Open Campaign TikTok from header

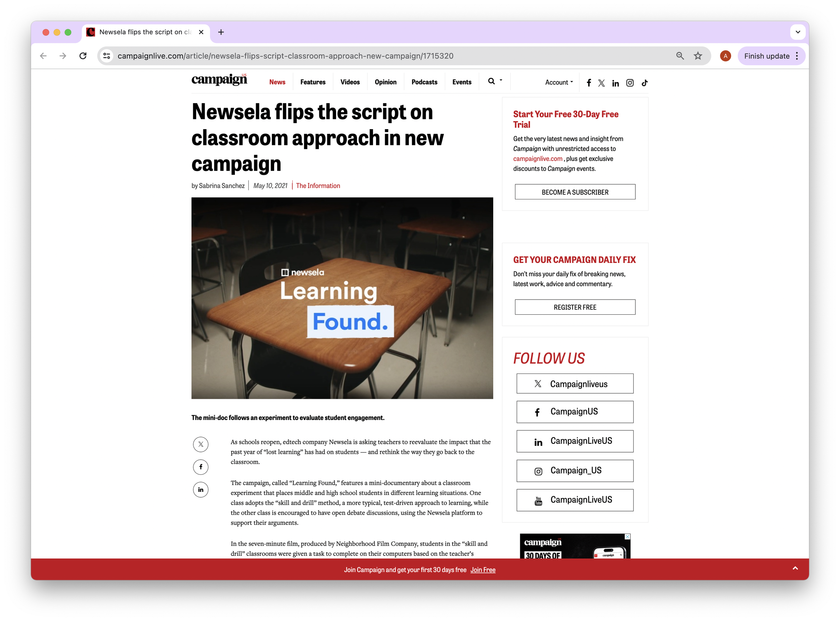coord(644,83)
